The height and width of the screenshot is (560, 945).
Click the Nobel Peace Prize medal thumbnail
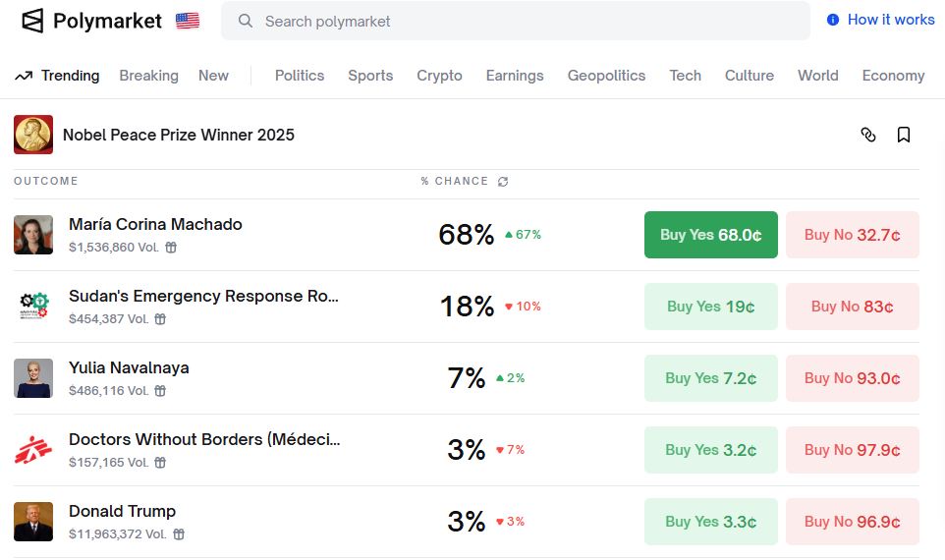[x=33, y=135]
